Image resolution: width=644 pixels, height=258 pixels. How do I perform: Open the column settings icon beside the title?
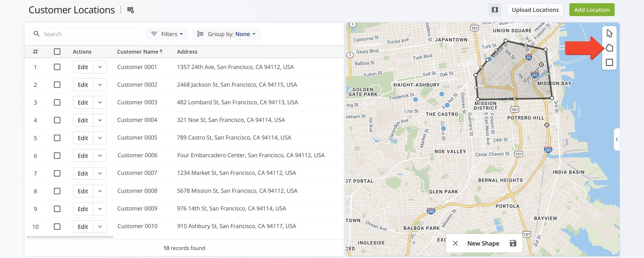(x=130, y=10)
